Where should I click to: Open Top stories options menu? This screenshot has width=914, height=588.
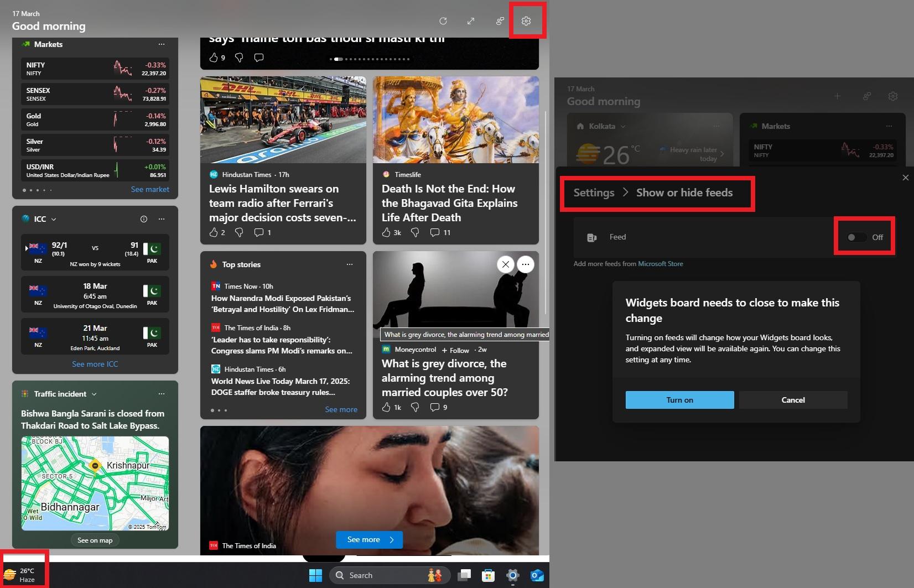(x=350, y=264)
